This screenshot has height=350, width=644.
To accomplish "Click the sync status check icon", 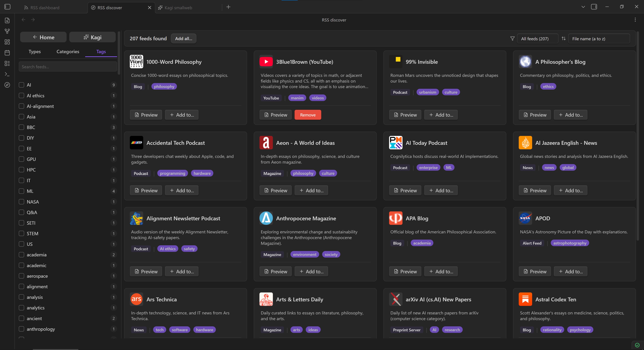I will 637,345.
